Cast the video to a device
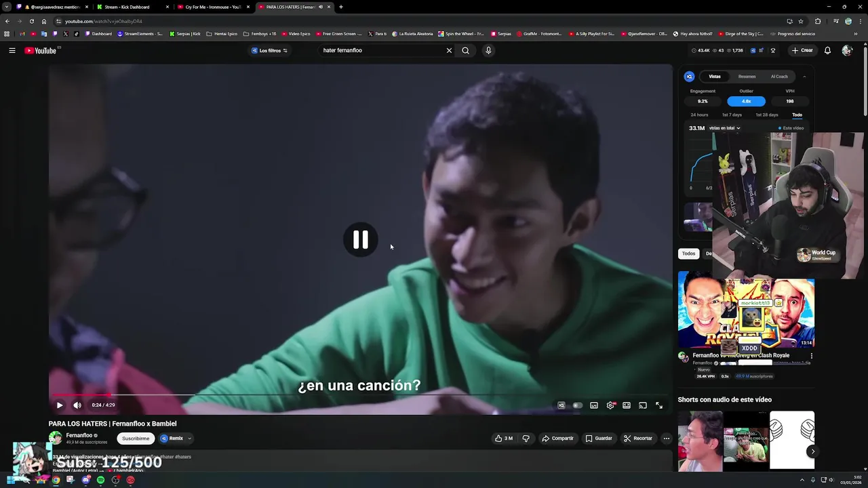Image resolution: width=868 pixels, height=488 pixels. point(643,405)
